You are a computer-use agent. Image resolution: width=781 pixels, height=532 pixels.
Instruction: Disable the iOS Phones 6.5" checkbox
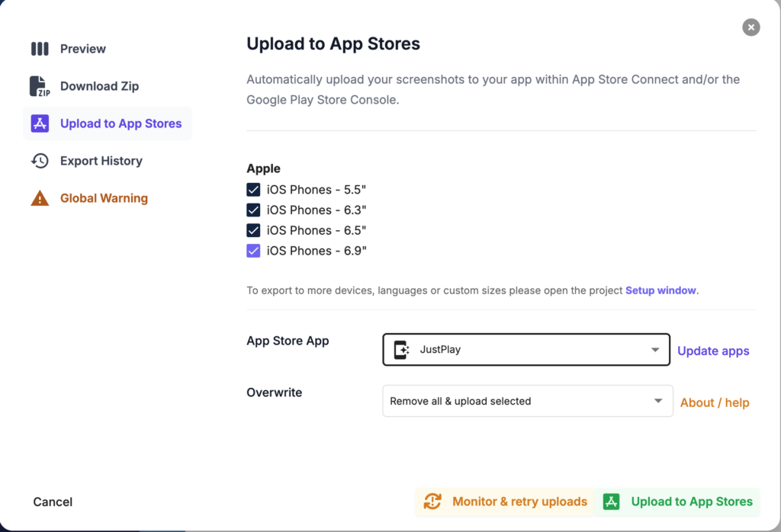[x=253, y=230]
